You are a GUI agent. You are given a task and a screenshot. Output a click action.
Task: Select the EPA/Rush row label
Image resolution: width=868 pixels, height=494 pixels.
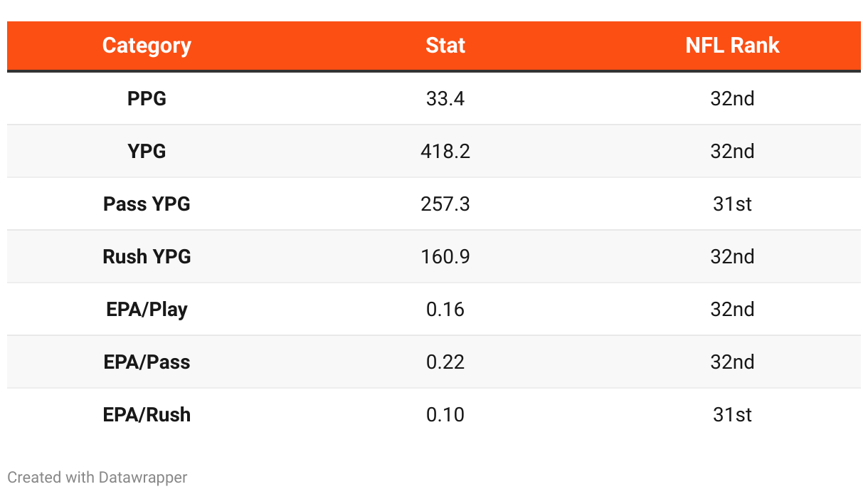147,414
